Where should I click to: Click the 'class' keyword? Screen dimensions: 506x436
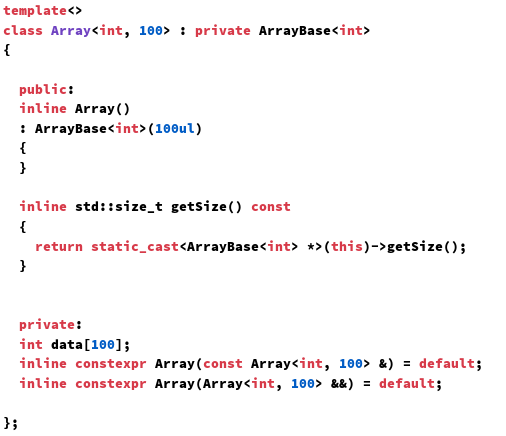23,31
